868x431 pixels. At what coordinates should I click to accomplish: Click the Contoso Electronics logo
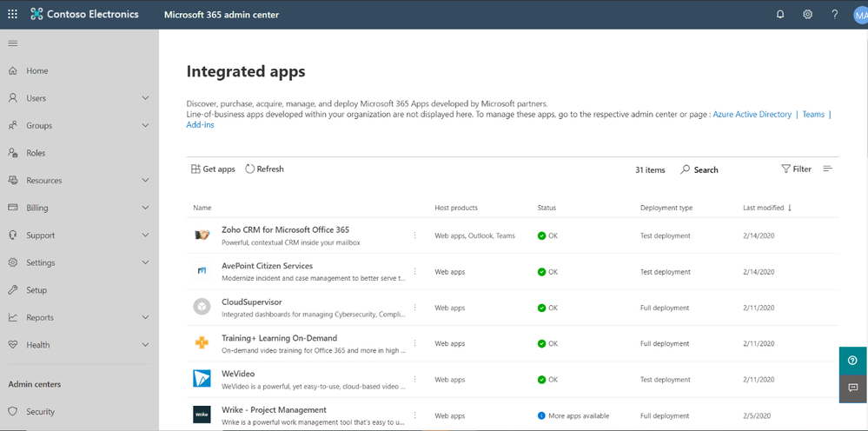pyautogui.click(x=36, y=15)
